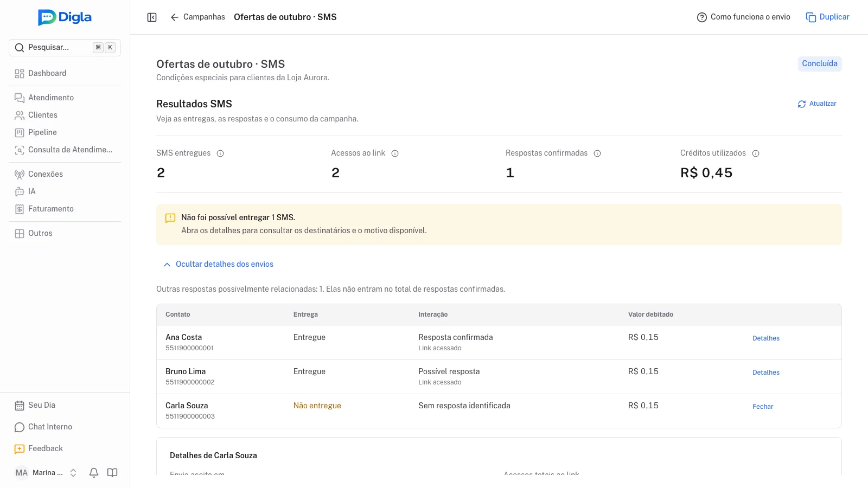Viewport: 868px width, 488px height.
Task: Open the Pipeline section
Action: (x=65, y=132)
